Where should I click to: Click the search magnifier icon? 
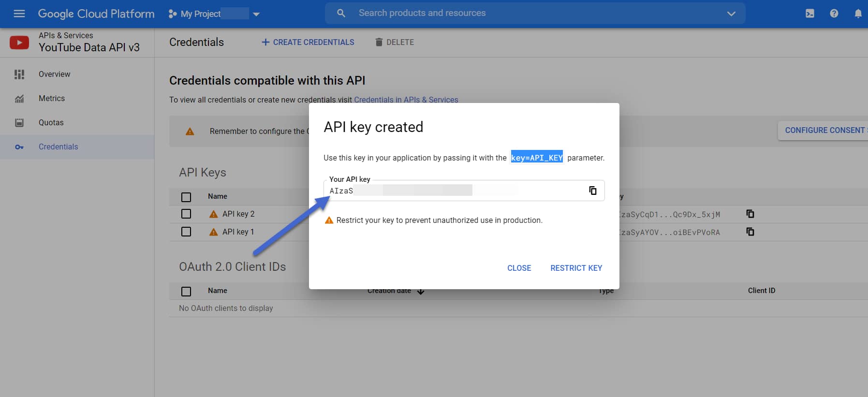pyautogui.click(x=341, y=13)
